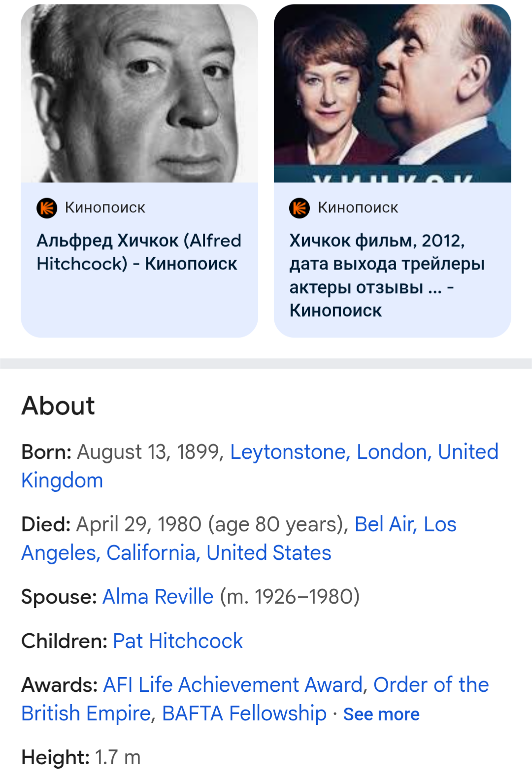Click the Born date text
This screenshot has height=782, width=532.
tap(150, 452)
